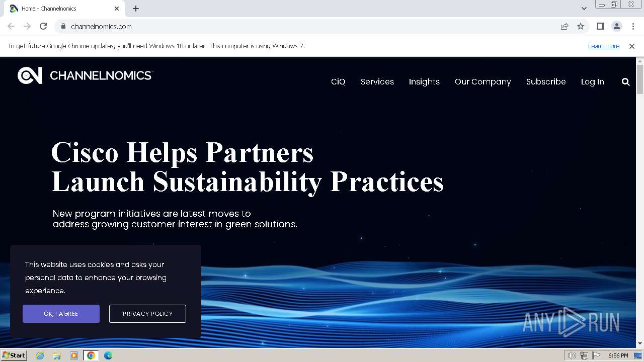Accept cookies with OK, I AGREE
Image resolution: width=644 pixels, height=362 pixels.
[61, 314]
